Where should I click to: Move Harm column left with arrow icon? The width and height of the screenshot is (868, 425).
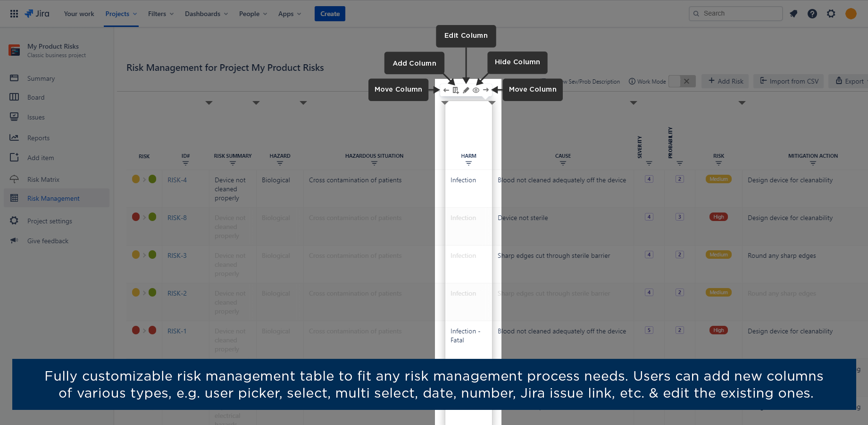point(446,90)
